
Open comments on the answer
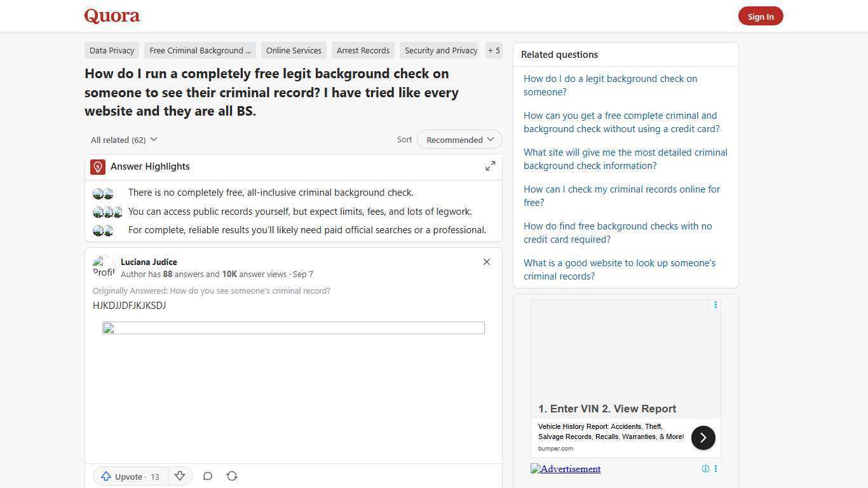pyautogui.click(x=208, y=476)
